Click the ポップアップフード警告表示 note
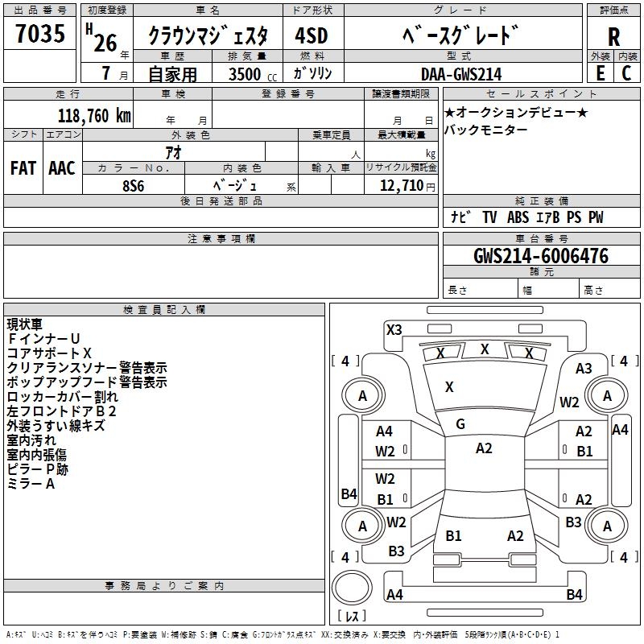This screenshot has height=644, width=644. pos(87,382)
